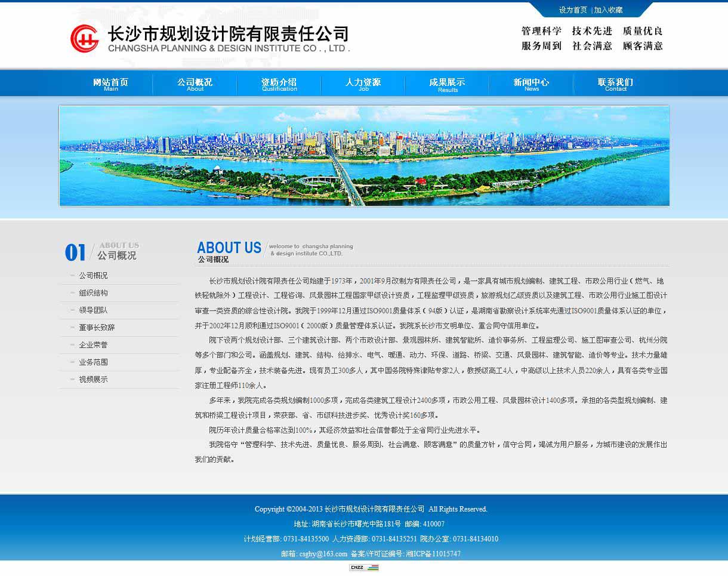Click the red company logo icon
The height and width of the screenshot is (576, 728).
(85, 39)
